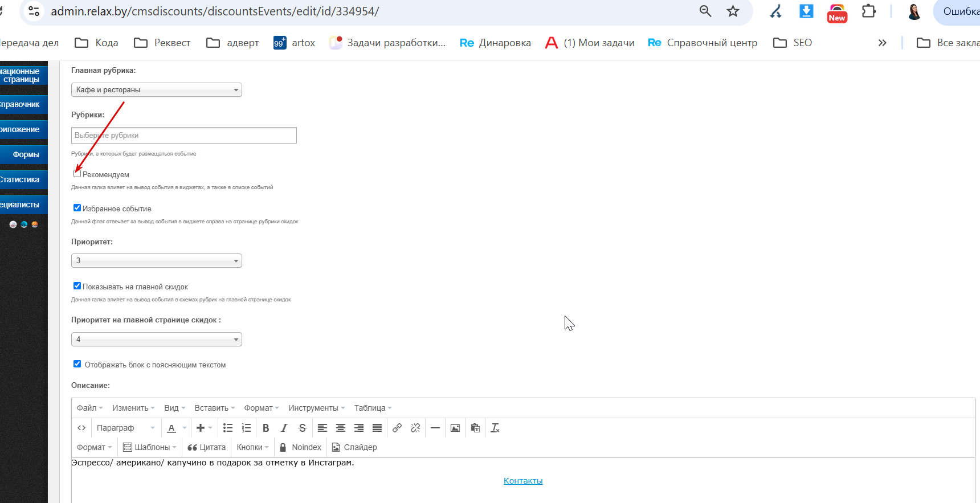The height and width of the screenshot is (503, 980).
Task: Open the SEO bookmark folder
Action: (x=793, y=43)
